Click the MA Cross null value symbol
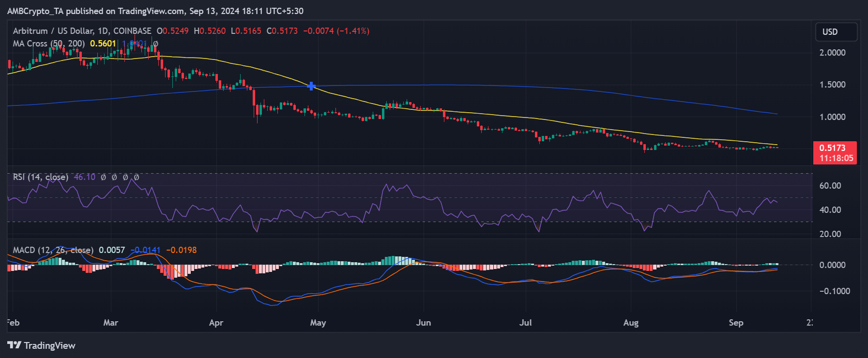This screenshot has height=358, width=868. tap(155, 44)
